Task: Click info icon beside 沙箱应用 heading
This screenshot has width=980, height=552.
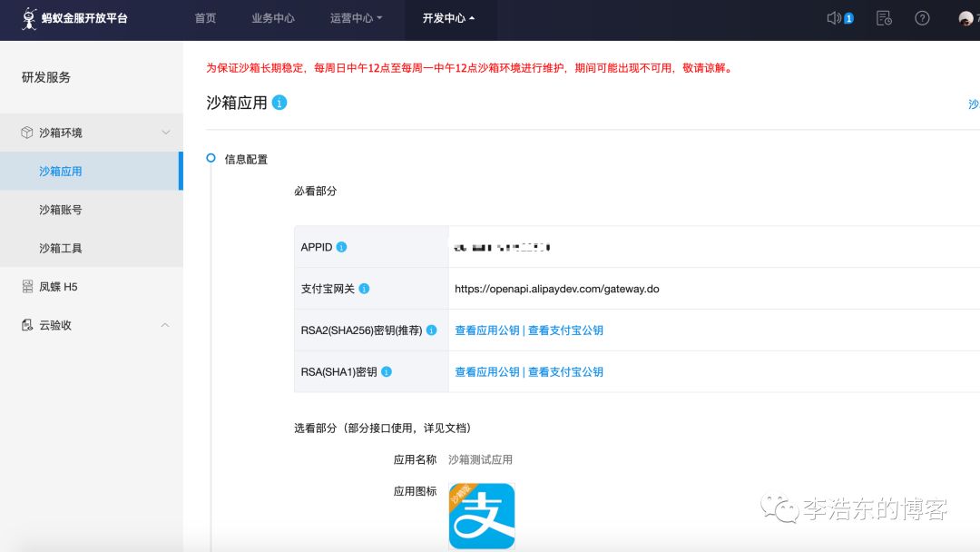Action: tap(279, 103)
